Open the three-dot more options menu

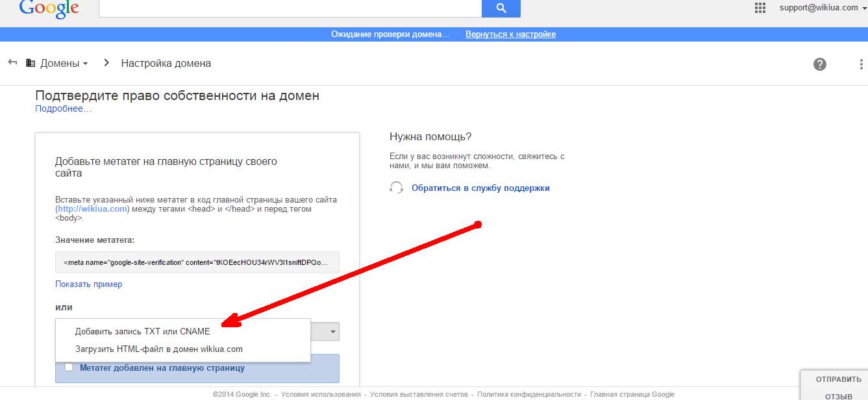coord(861,64)
